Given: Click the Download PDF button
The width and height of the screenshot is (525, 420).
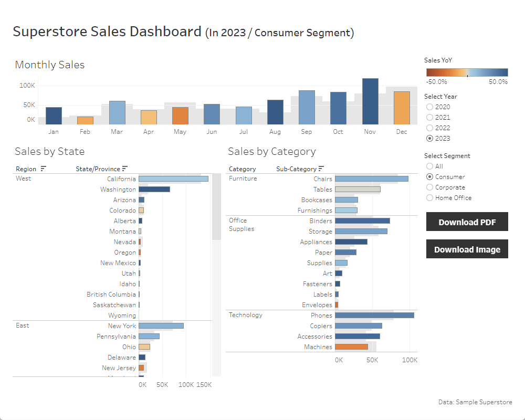Looking at the screenshot, I should pyautogui.click(x=467, y=222).
